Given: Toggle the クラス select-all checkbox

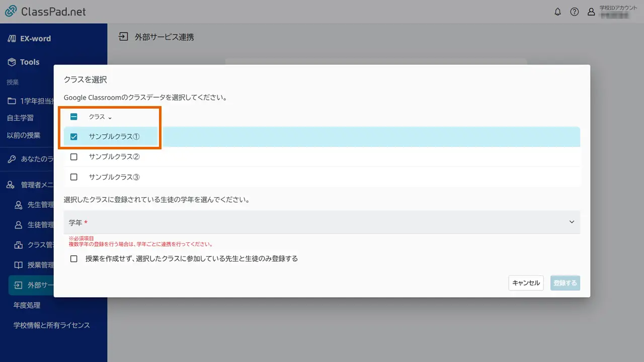Looking at the screenshot, I should 73,117.
